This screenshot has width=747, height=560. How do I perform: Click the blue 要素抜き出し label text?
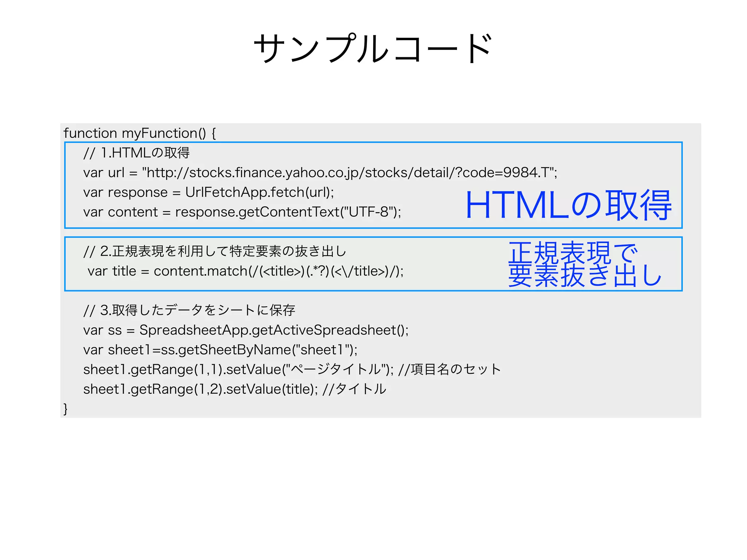585,276
